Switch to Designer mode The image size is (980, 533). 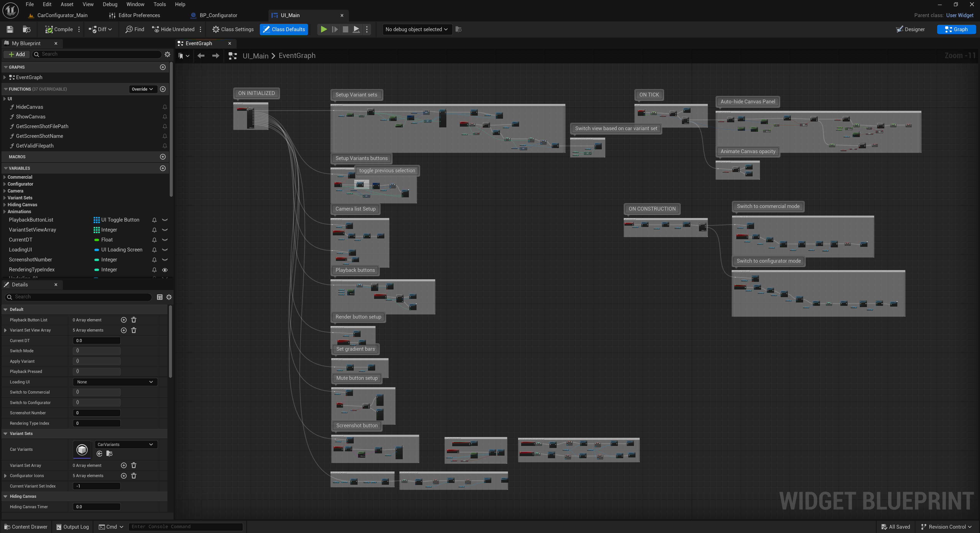point(910,29)
